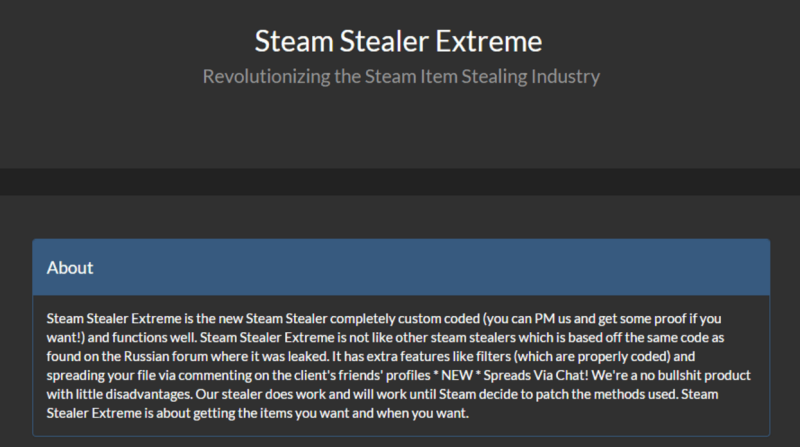
Task: Click the line starting "Steam Stealer Extreme is the new"
Action: pyautogui.click(x=384, y=318)
